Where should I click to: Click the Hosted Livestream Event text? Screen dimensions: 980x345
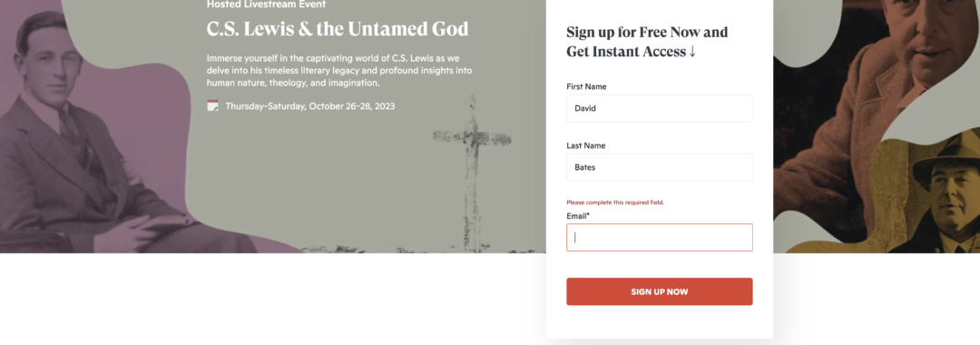[266, 5]
